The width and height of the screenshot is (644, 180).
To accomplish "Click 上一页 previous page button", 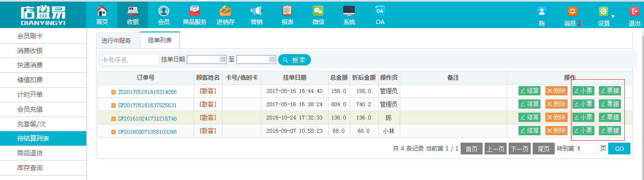I will (495, 149).
